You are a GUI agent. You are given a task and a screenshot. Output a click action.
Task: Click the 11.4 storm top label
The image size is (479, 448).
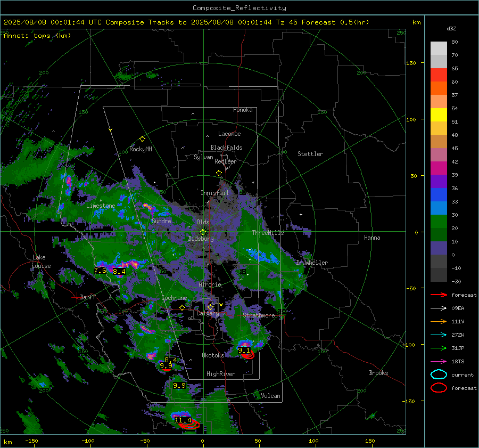coord(183,420)
